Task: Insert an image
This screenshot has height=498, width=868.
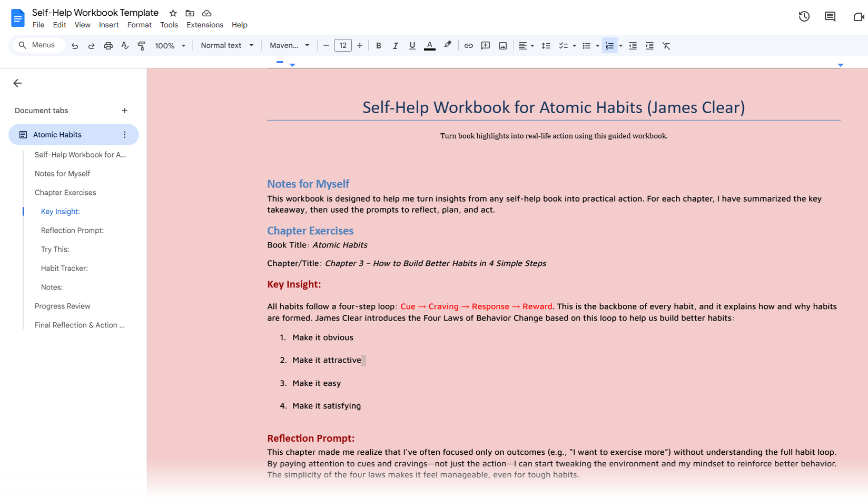Action: pyautogui.click(x=503, y=46)
